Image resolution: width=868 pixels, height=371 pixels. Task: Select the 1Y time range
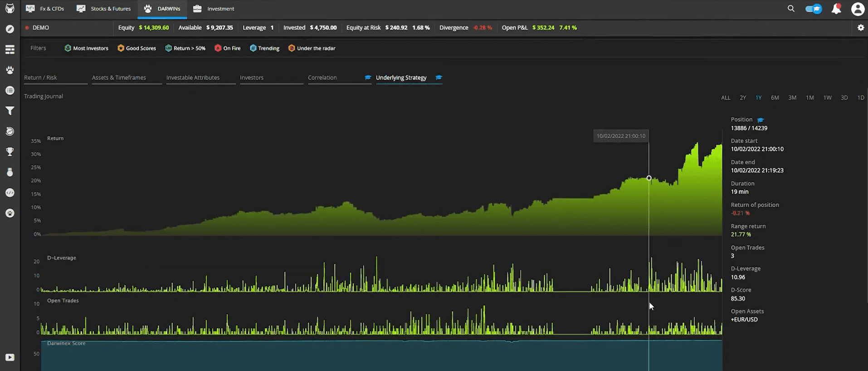pyautogui.click(x=758, y=98)
